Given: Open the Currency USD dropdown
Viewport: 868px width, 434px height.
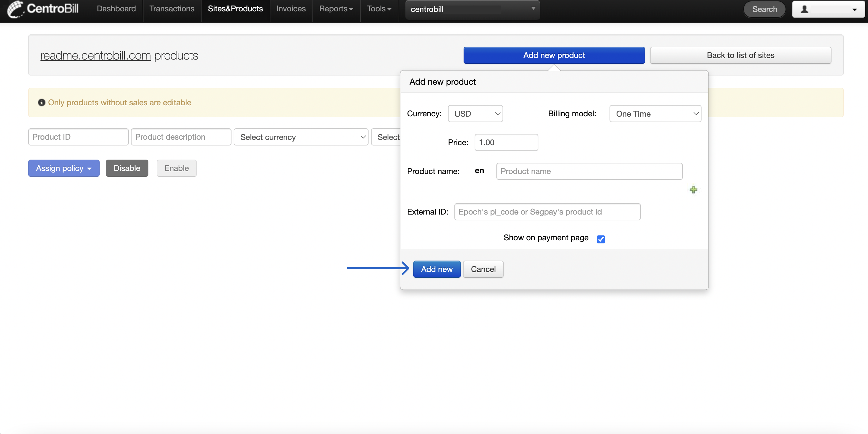Looking at the screenshot, I should click(x=475, y=114).
